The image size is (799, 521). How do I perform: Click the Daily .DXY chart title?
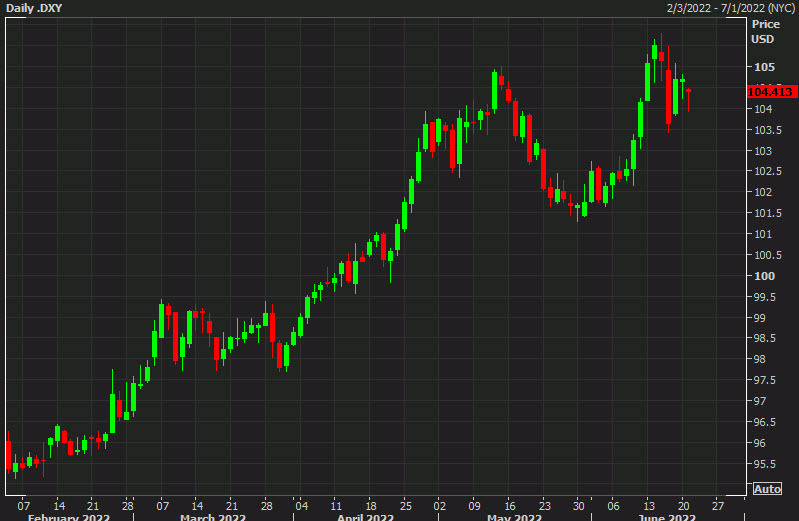coord(34,8)
